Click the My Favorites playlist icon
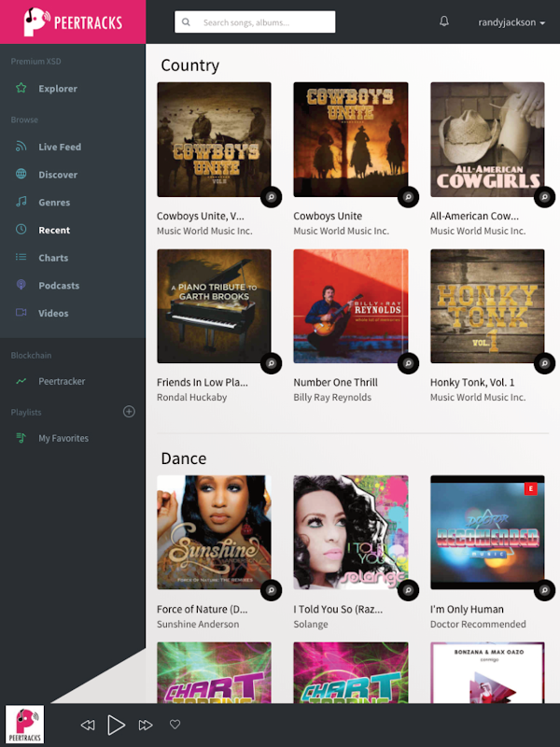The height and width of the screenshot is (747, 560). coord(21,437)
